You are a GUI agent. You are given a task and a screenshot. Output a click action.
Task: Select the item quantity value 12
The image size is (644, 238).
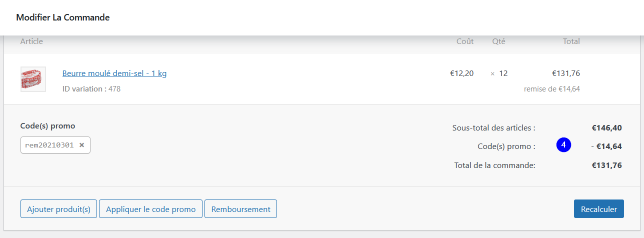click(x=503, y=73)
